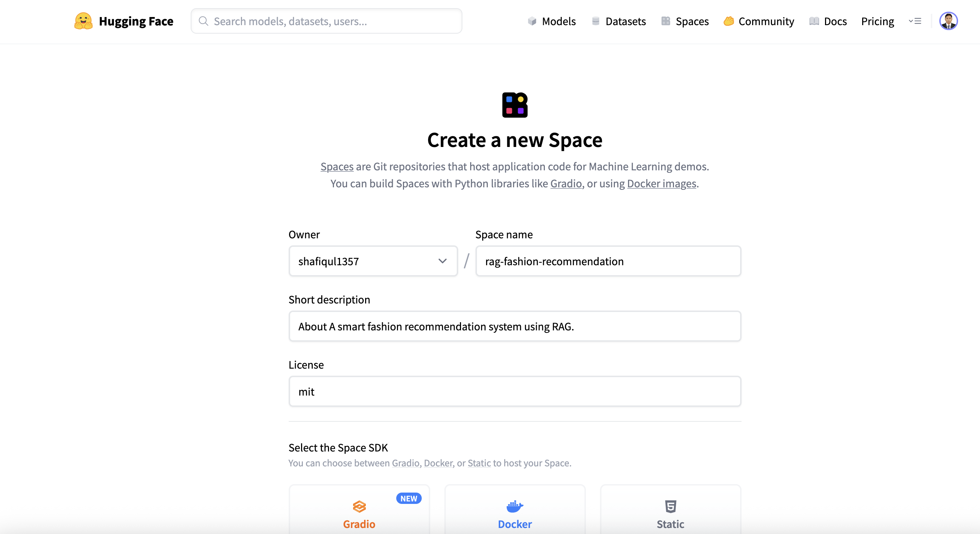The height and width of the screenshot is (534, 980).
Task: Click the Datasets stack icon
Action: 596,21
